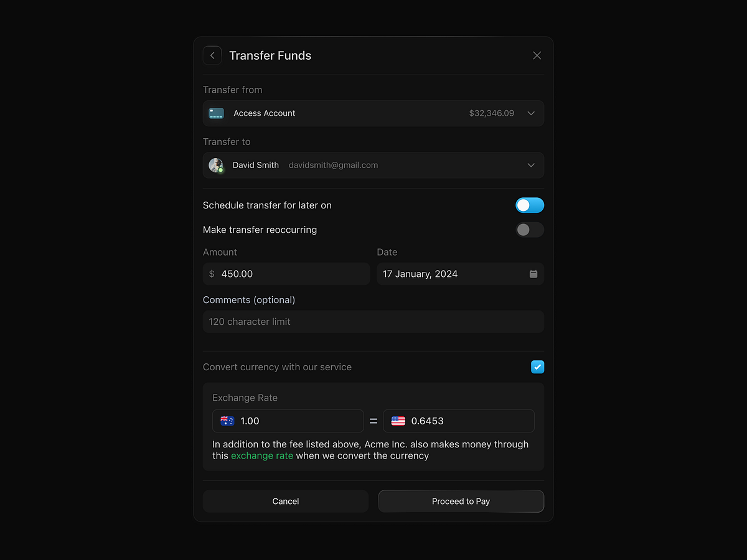Screen dimensions: 747x560
Task: Open the Access Account dropdown
Action: pos(531,113)
